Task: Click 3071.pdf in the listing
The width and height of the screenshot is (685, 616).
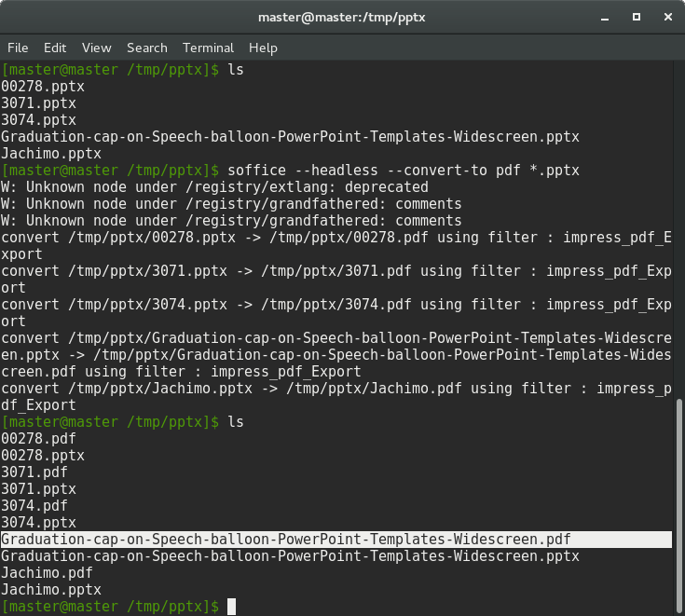Action: coord(34,472)
